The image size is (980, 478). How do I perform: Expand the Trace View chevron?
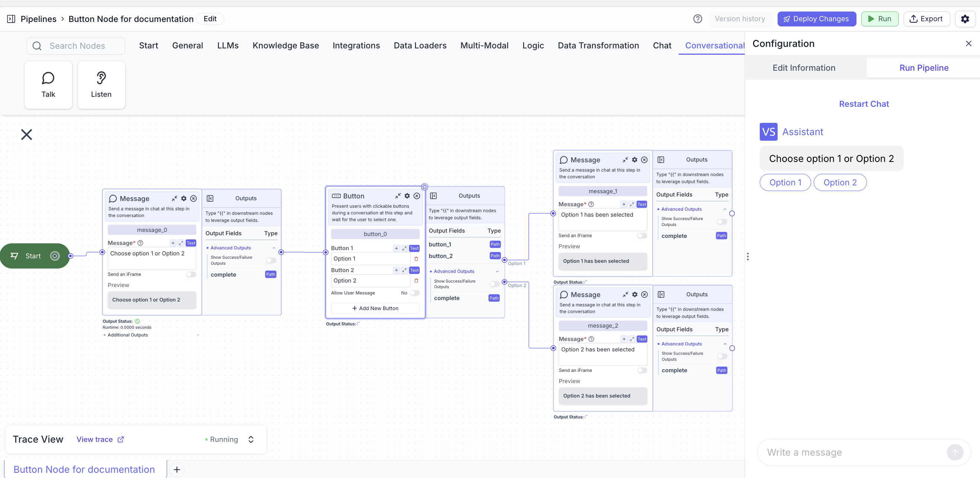tap(251, 440)
